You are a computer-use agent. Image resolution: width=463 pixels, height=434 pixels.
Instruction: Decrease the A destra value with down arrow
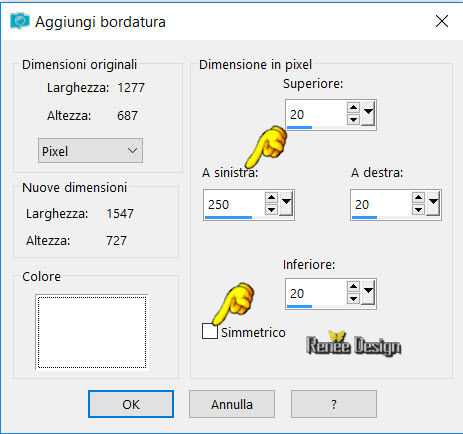(418, 209)
